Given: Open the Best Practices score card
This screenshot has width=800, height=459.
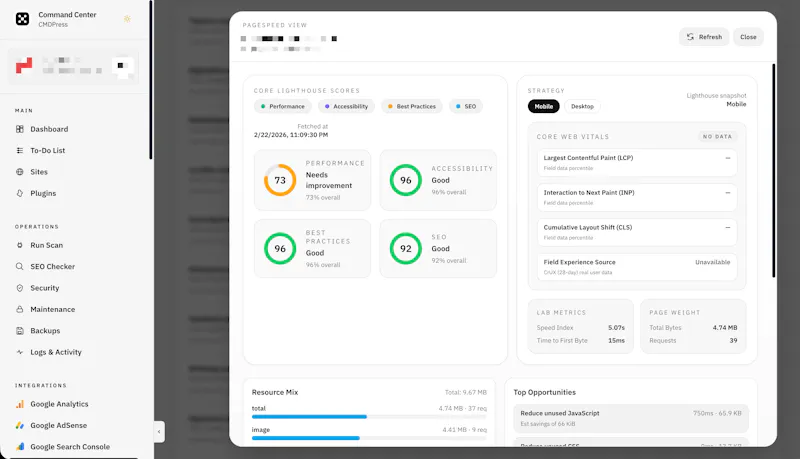Looking at the screenshot, I should (x=312, y=248).
